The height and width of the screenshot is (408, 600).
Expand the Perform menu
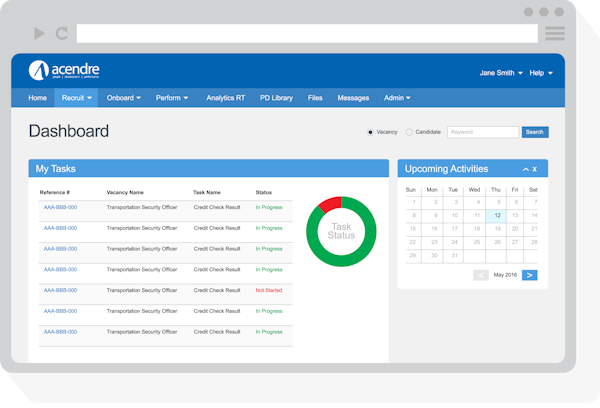(x=171, y=98)
